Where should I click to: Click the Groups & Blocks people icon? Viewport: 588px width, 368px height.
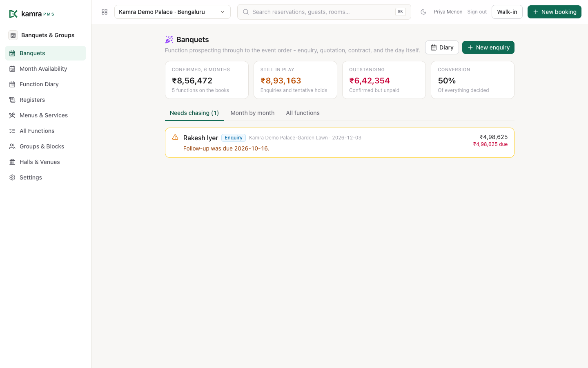pyautogui.click(x=12, y=146)
